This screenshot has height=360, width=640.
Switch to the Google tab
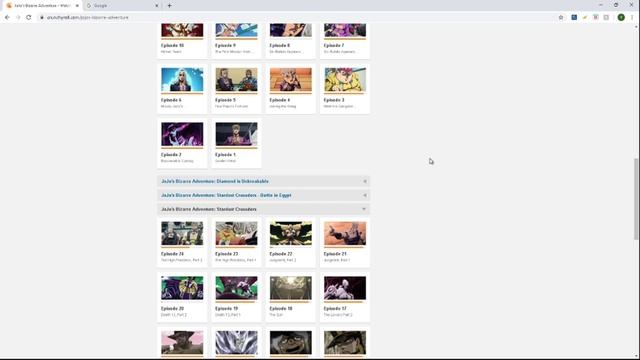coord(122,6)
